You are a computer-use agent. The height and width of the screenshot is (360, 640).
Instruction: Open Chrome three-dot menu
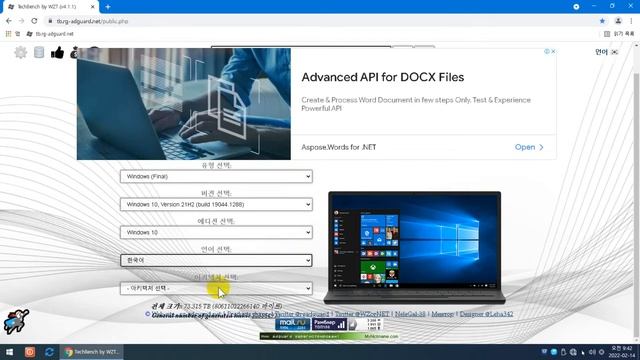coord(631,21)
